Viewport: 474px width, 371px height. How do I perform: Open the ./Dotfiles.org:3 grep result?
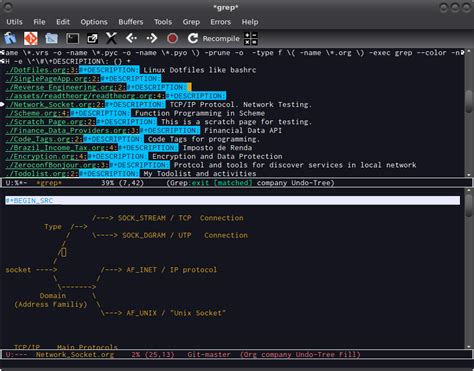click(x=42, y=70)
